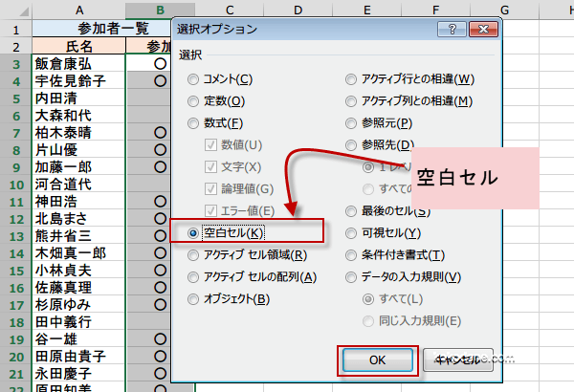Select column E header
This screenshot has height=392, width=574.
[366, 10]
